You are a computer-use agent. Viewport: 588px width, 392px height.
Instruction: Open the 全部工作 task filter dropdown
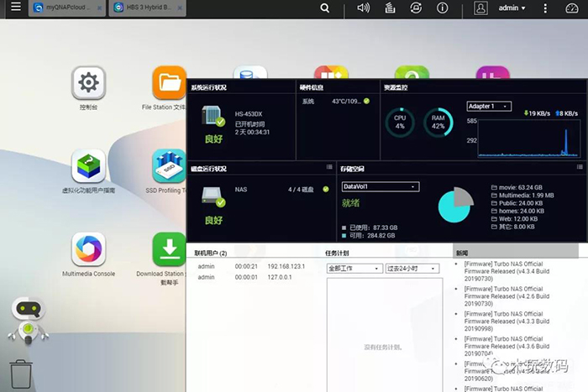(x=354, y=269)
